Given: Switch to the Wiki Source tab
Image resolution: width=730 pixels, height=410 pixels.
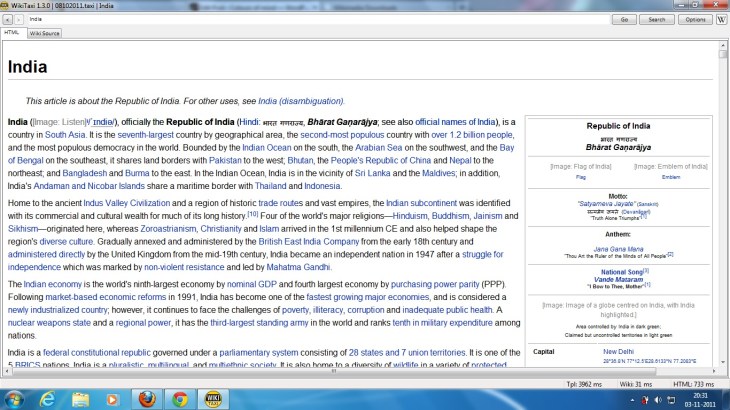Looking at the screenshot, I should point(44,33).
